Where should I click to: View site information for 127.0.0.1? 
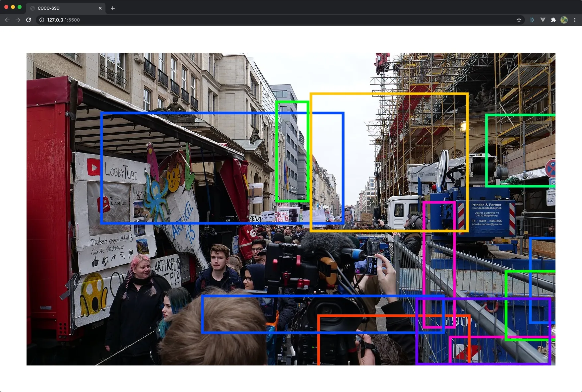[x=42, y=20]
